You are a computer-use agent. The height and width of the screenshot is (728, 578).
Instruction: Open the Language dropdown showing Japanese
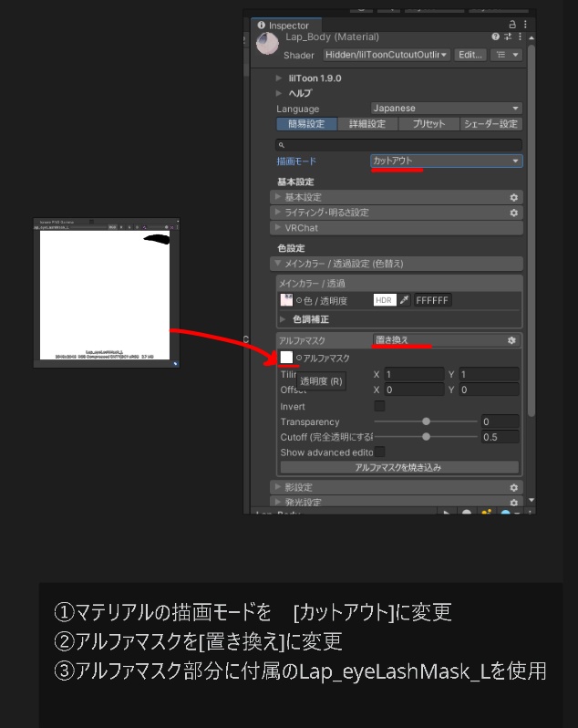pyautogui.click(x=446, y=109)
